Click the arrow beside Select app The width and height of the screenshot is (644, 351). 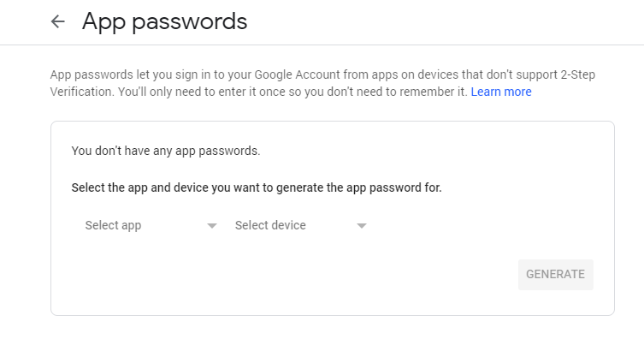pos(212,227)
